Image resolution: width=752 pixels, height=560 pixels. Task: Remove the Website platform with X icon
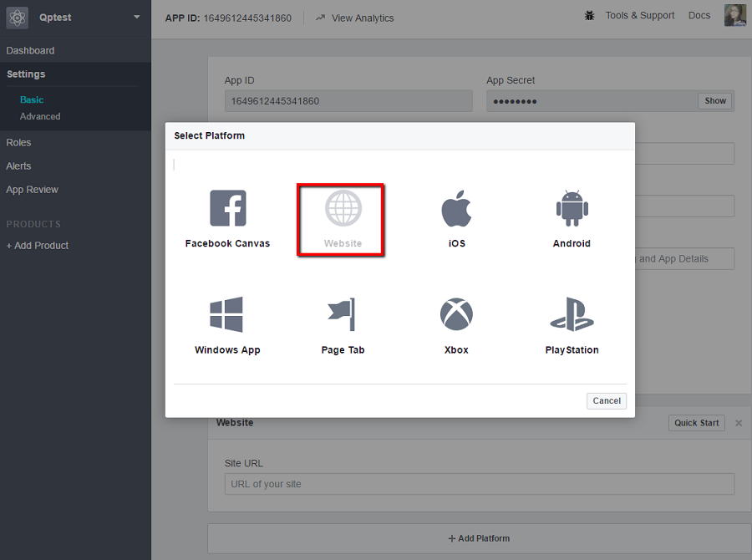coord(739,423)
